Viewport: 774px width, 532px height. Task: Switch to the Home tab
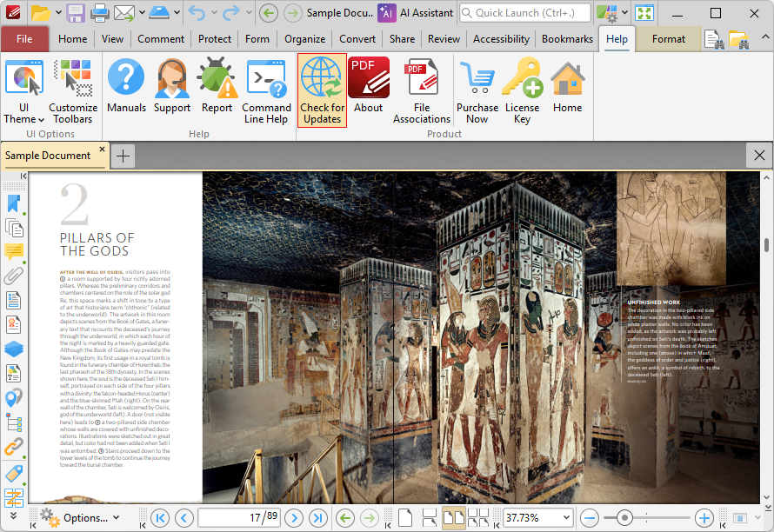[72, 39]
